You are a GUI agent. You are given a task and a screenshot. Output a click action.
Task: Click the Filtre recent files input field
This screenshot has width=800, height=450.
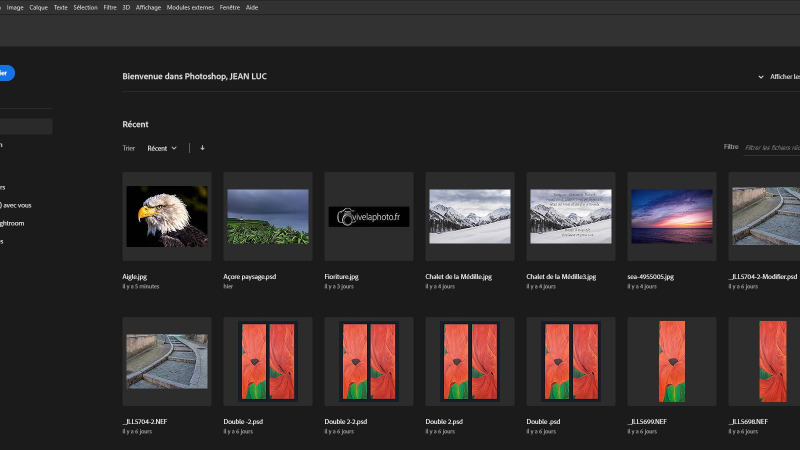pos(771,148)
